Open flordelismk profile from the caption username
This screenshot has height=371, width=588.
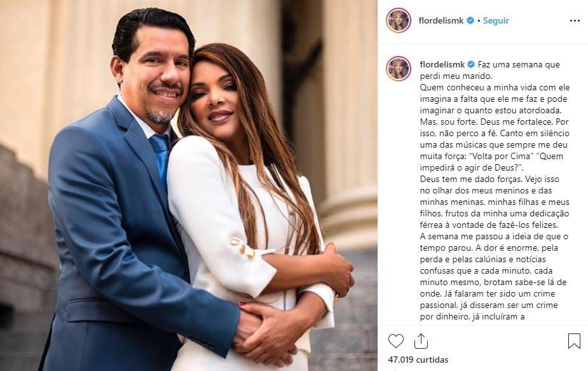(442, 64)
